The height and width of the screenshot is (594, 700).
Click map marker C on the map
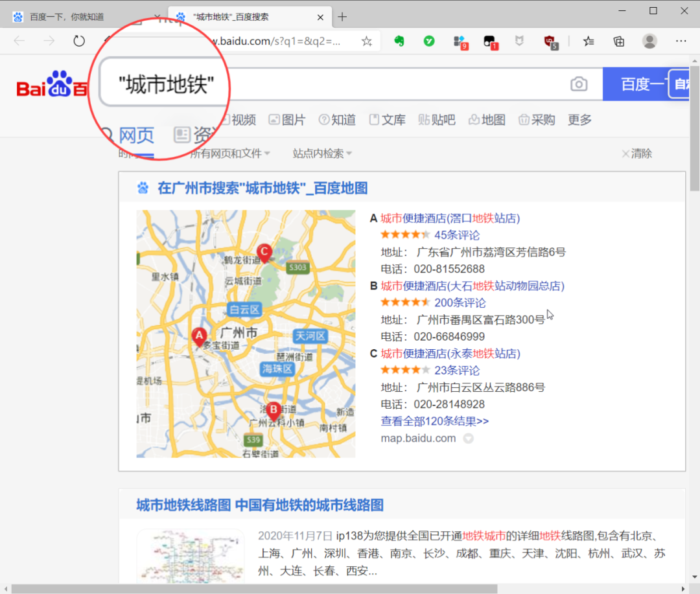[x=264, y=253]
